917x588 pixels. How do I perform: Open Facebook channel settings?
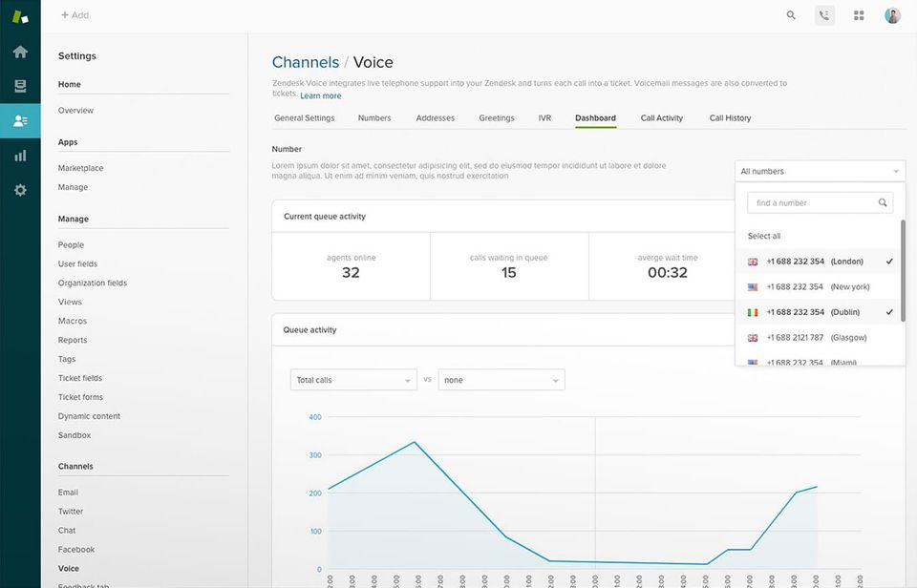tap(76, 550)
